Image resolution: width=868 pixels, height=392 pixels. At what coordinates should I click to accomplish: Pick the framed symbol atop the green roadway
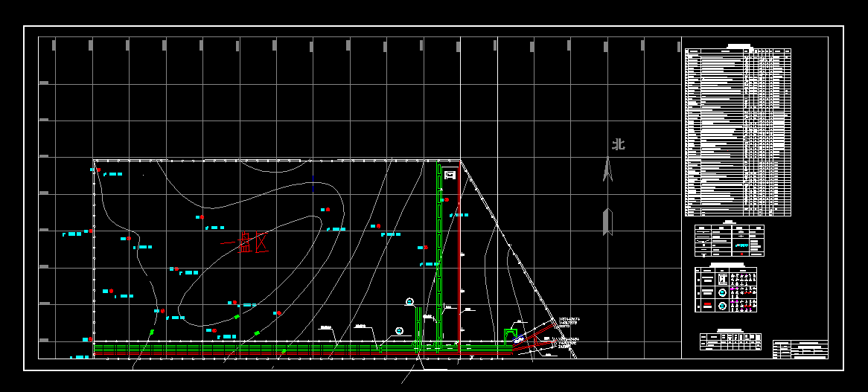[450, 176]
